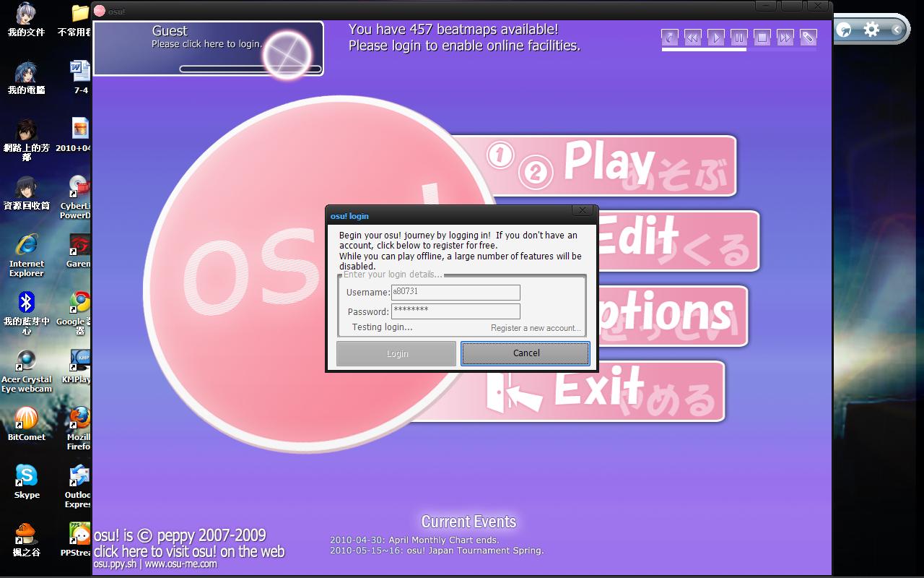Open the 我的文件 desktop icon
This screenshot has height=578, width=924.
[x=27, y=20]
